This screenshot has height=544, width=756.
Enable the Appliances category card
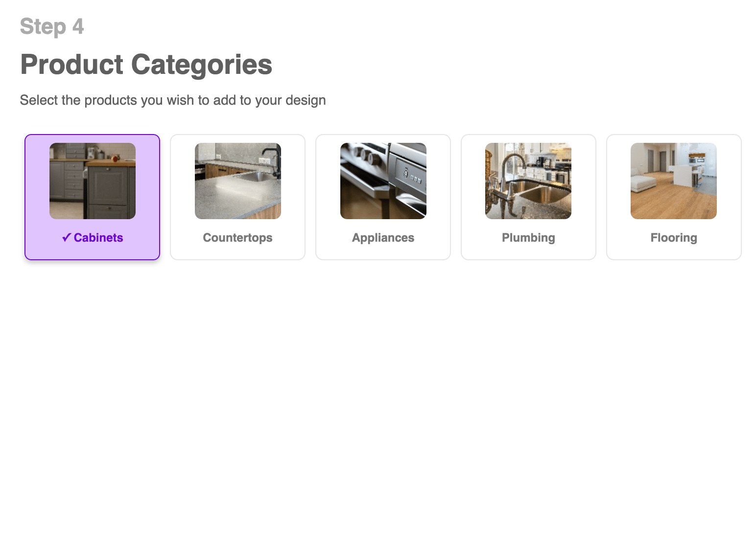(x=383, y=197)
